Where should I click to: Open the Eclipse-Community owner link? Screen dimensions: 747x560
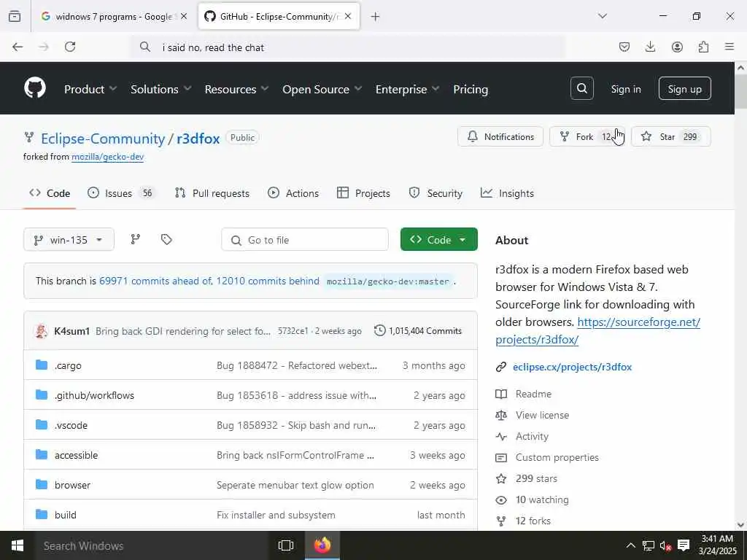click(103, 139)
